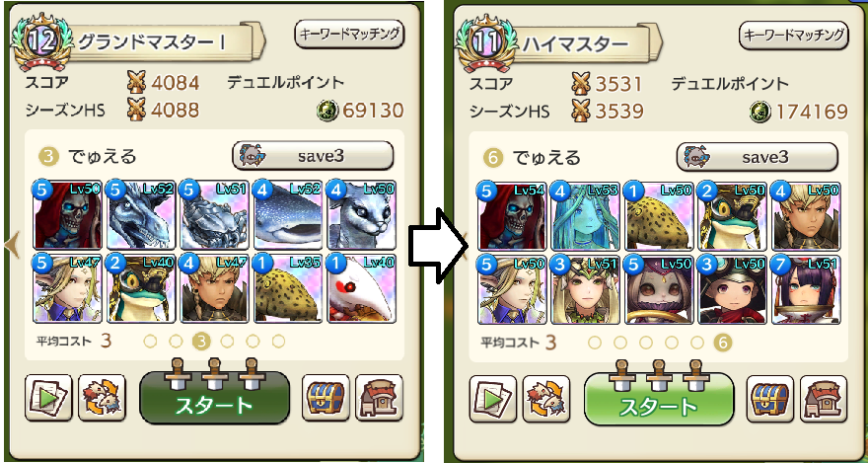868x463 pixels.
Task: Open the card swap icon in right panel
Action: (546, 398)
